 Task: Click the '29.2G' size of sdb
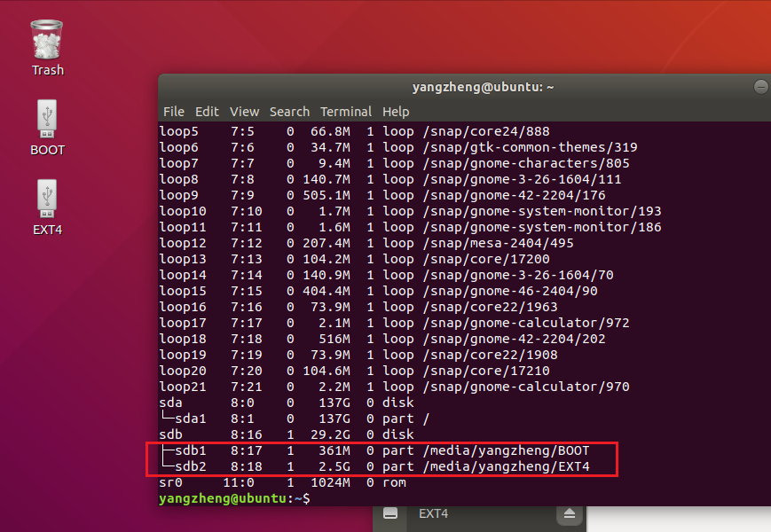[x=330, y=434]
